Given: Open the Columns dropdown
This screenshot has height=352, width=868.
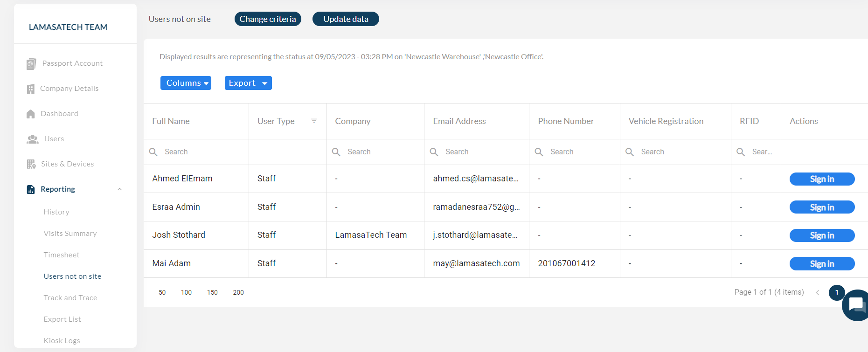Looking at the screenshot, I should click(186, 83).
